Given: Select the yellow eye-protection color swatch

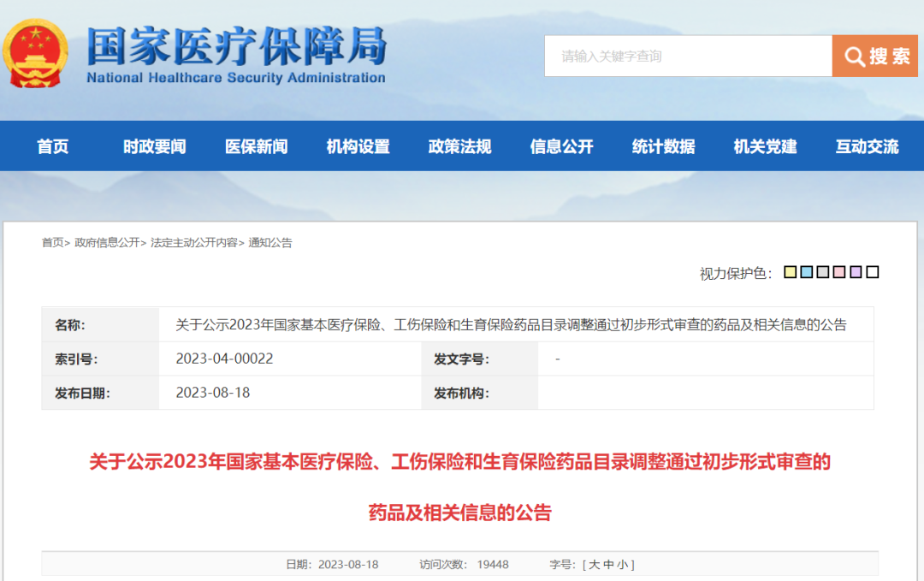Looking at the screenshot, I should [791, 271].
